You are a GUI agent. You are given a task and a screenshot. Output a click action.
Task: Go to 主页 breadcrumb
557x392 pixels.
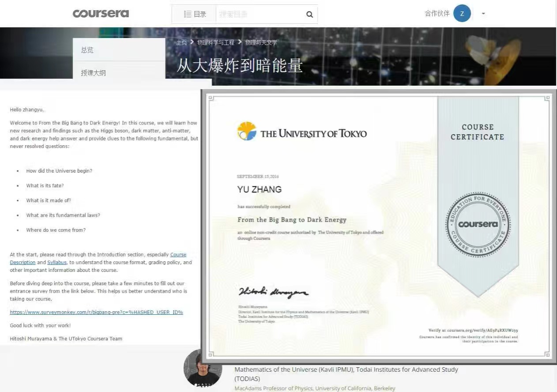click(x=181, y=42)
